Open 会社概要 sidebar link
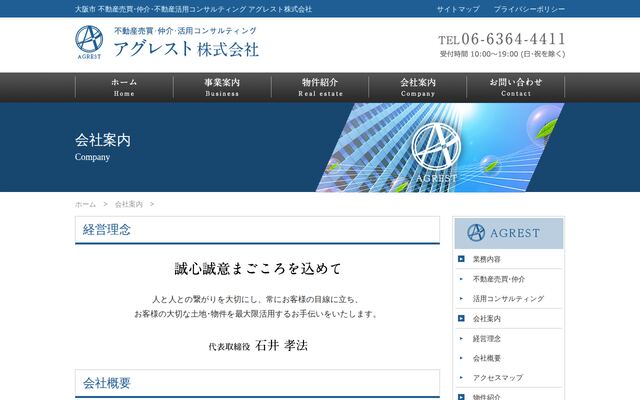 point(487,358)
